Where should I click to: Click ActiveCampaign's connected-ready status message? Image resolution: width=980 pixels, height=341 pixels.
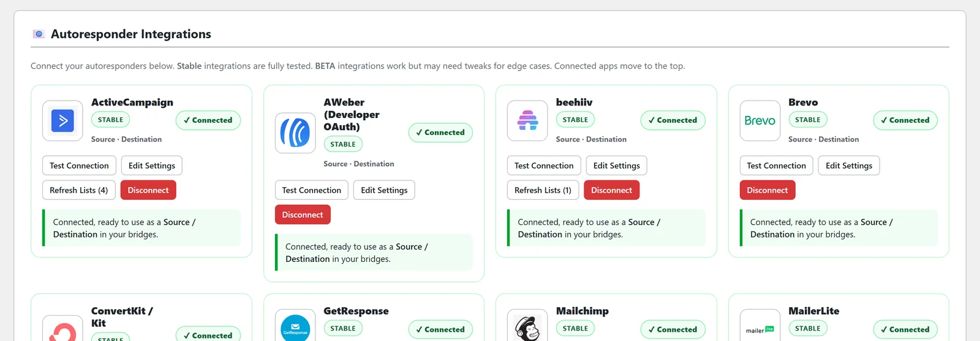click(x=141, y=228)
